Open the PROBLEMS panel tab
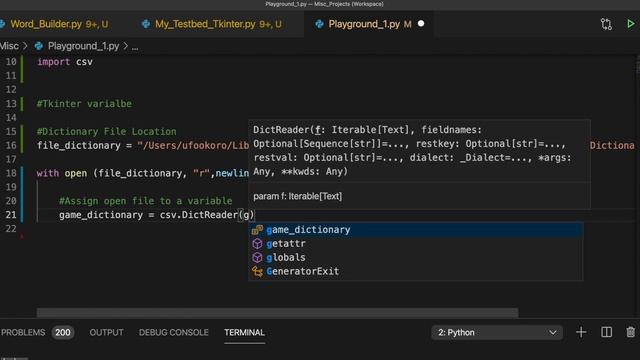 23,332
